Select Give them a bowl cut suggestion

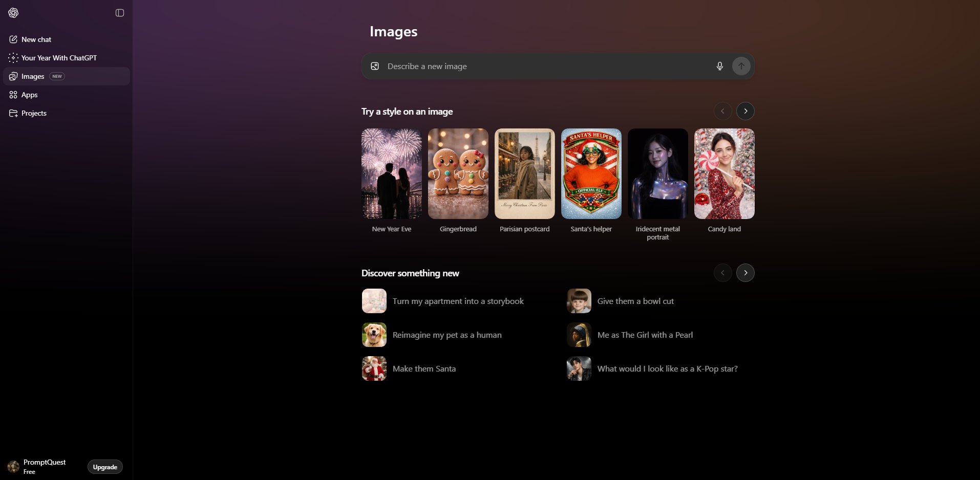635,301
